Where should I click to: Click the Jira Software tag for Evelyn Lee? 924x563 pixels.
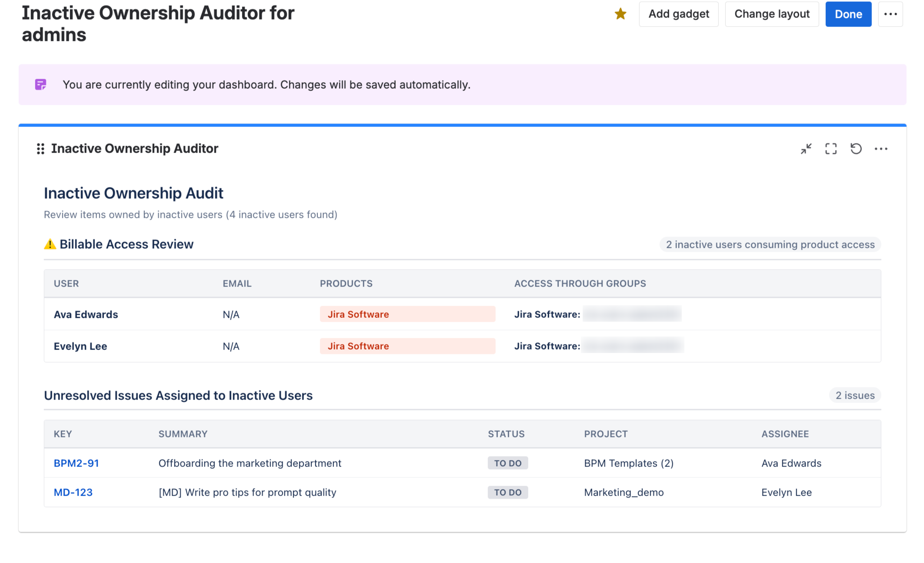[x=407, y=346]
